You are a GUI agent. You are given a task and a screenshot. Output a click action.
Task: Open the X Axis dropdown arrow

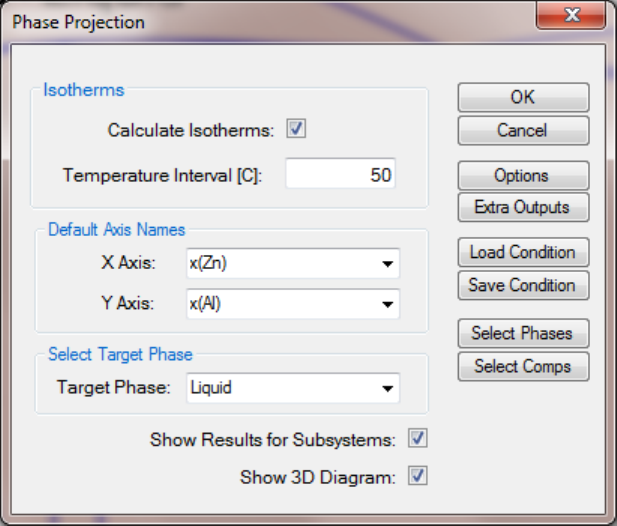388,263
